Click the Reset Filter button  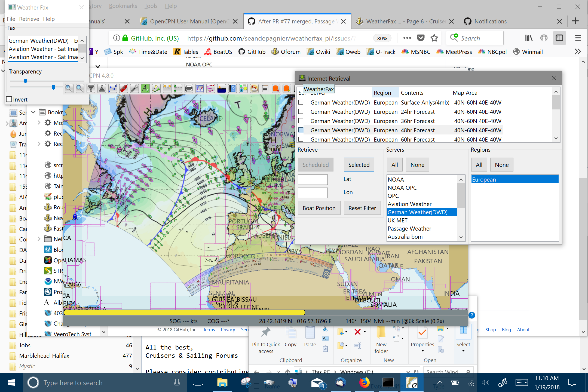pyautogui.click(x=362, y=208)
